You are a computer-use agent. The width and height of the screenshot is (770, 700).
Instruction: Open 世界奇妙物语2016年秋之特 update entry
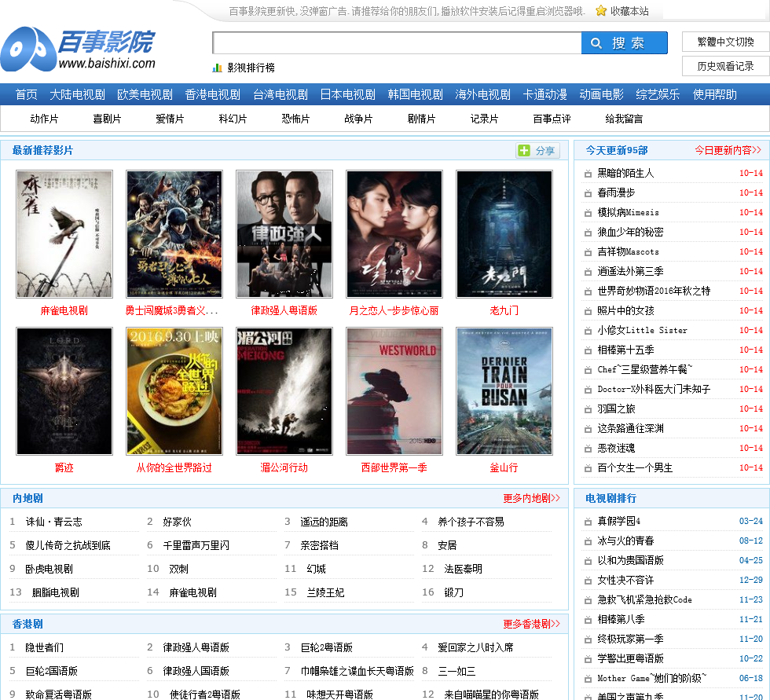[x=654, y=291]
